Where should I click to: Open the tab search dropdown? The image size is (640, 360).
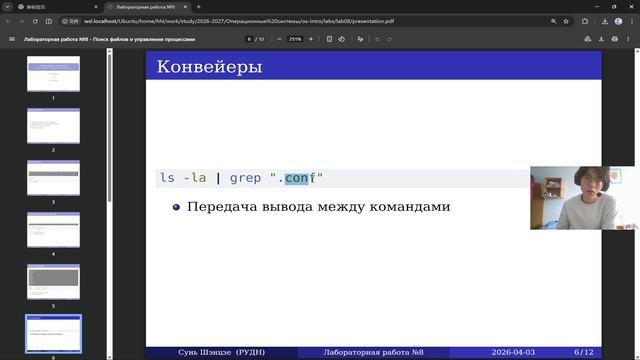click(x=7, y=7)
